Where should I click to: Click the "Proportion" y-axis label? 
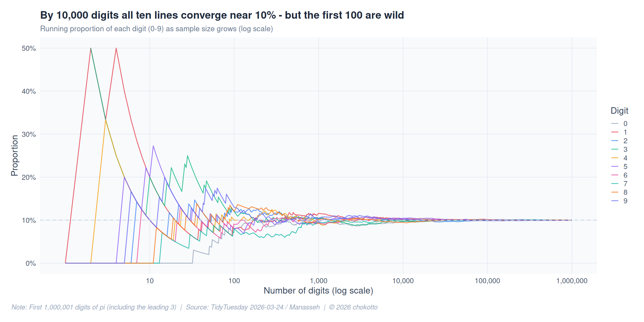15,155
